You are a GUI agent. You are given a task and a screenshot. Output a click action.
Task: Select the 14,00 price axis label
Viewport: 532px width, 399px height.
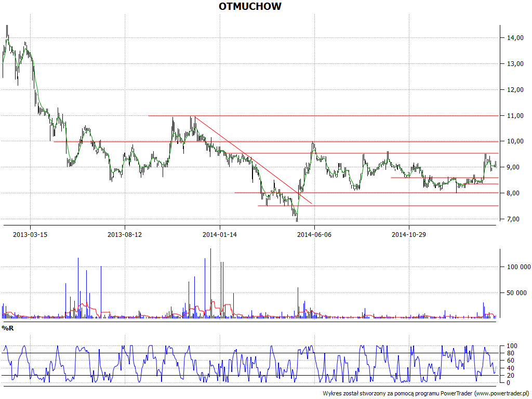point(515,38)
